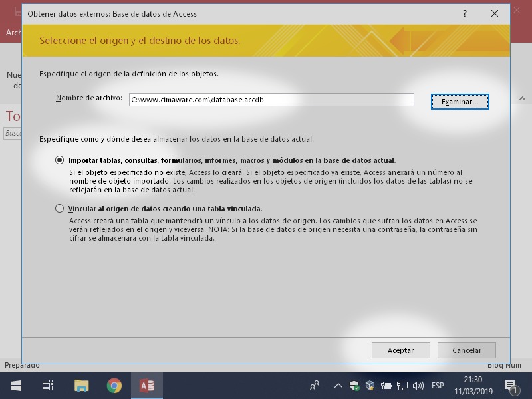The image size is (532, 399).
Task: Open Task View in taskbar
Action: [48, 386]
